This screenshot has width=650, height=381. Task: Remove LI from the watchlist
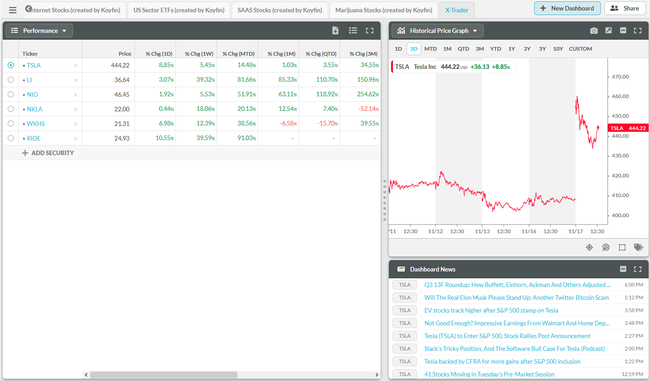pos(75,80)
